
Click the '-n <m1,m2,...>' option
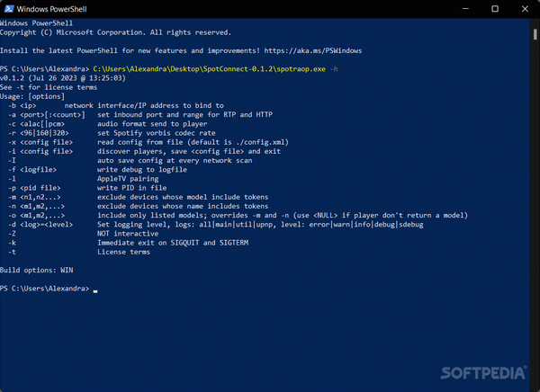pos(36,206)
